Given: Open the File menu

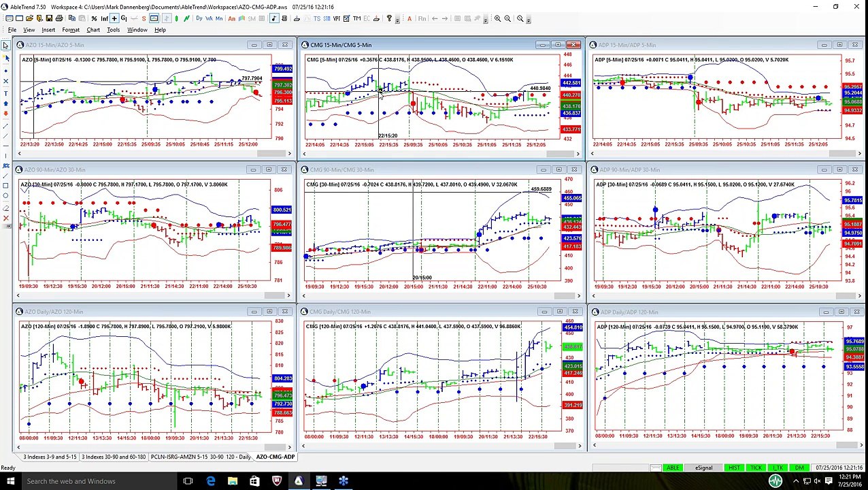Looking at the screenshot, I should (x=12, y=30).
